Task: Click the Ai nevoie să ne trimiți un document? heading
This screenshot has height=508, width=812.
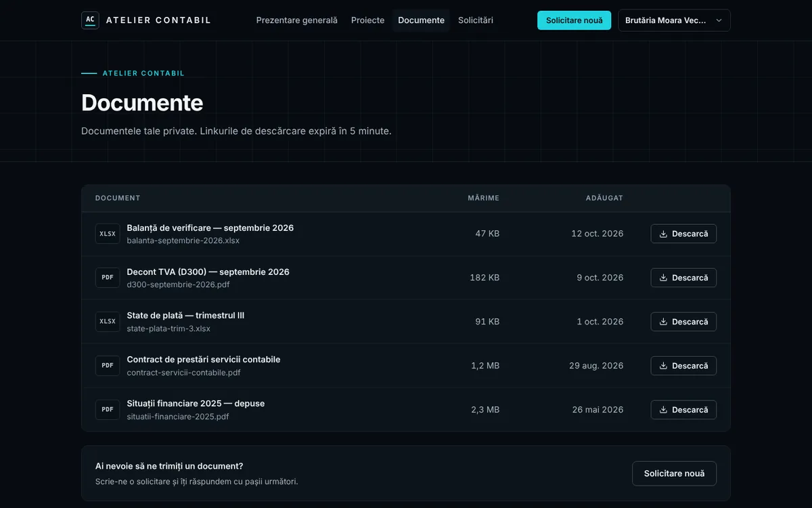Action: pyautogui.click(x=169, y=466)
